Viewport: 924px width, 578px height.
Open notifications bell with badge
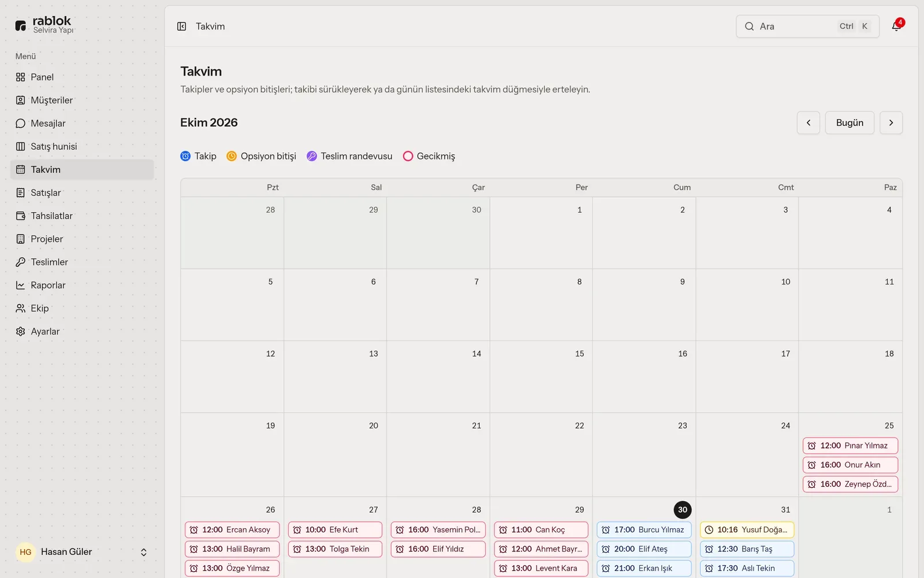tap(896, 26)
